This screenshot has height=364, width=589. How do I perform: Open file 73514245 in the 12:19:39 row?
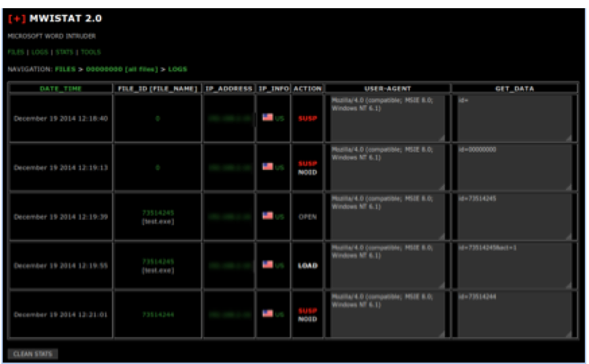pyautogui.click(x=158, y=212)
